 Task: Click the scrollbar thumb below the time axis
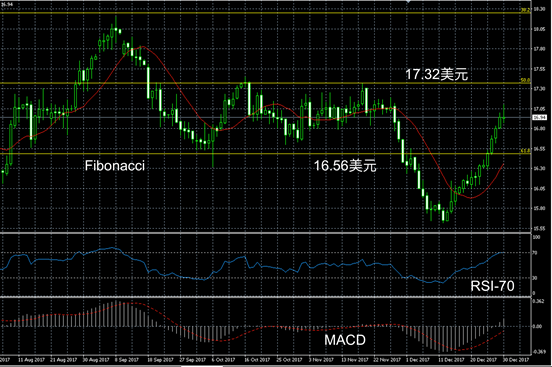[202, 366]
